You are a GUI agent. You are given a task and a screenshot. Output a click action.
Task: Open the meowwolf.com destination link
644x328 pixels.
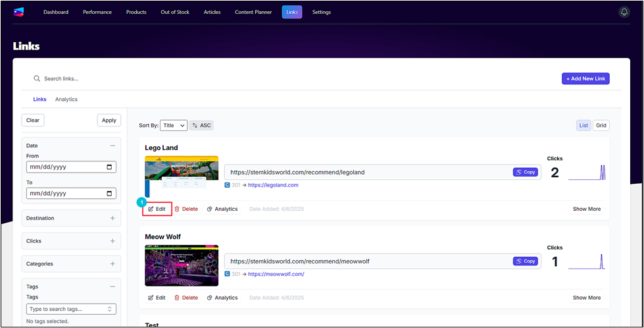point(276,274)
